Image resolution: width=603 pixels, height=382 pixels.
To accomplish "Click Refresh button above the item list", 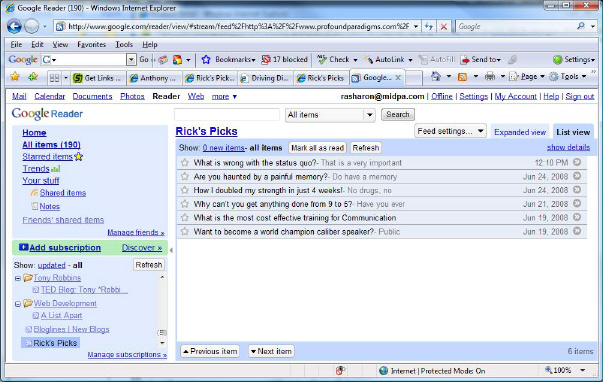I will click(366, 148).
